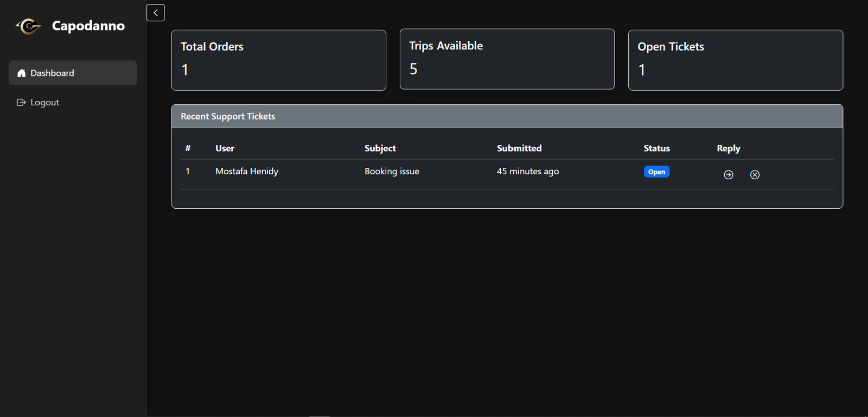868x417 pixels.
Task: Open the Total Orders card
Action: [x=278, y=60]
